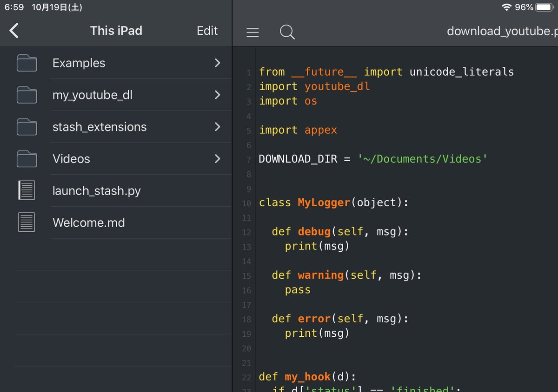Screen dimensions: 558x392
Task: Click the Videos folder icon
Action: (27, 159)
